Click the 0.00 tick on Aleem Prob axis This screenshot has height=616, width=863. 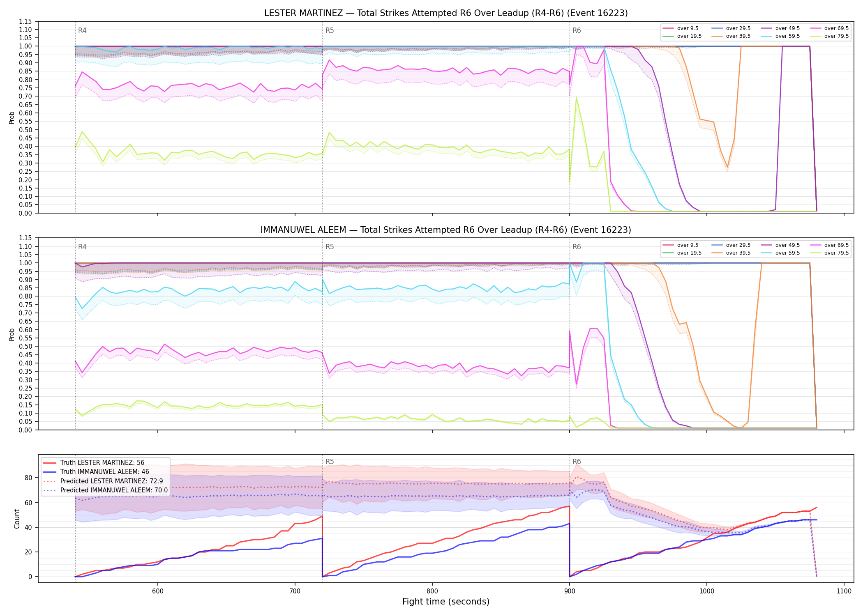tap(25, 430)
